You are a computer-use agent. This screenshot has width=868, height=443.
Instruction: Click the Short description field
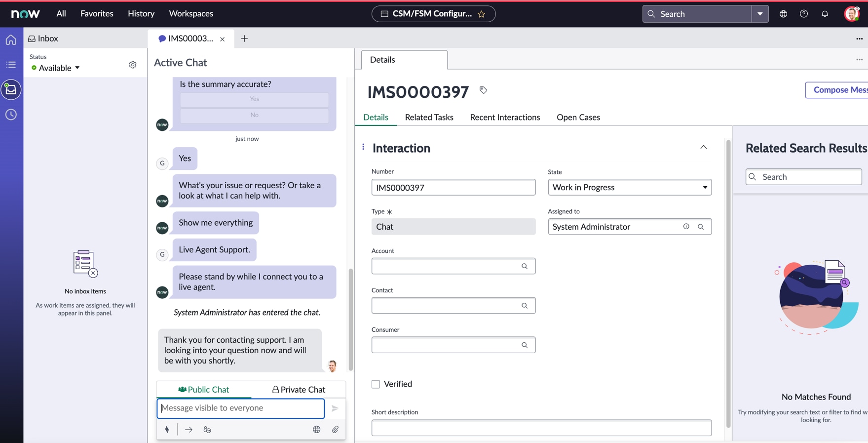click(541, 428)
